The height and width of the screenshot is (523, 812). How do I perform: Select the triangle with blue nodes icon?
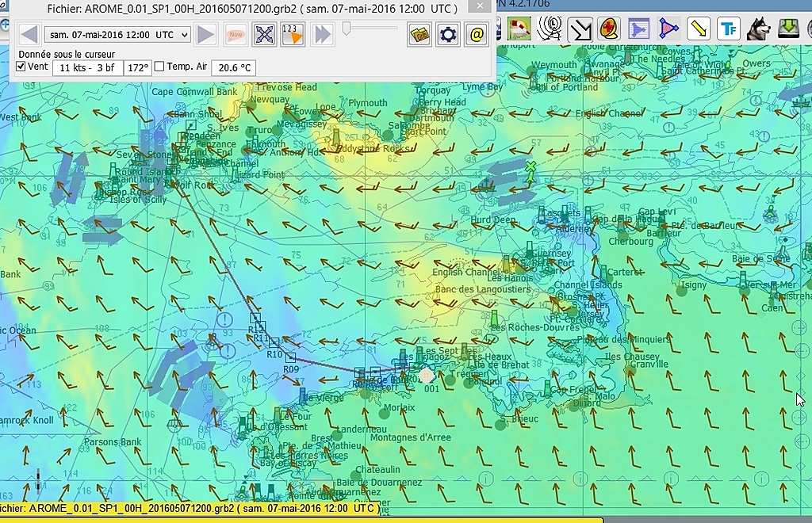click(668, 29)
